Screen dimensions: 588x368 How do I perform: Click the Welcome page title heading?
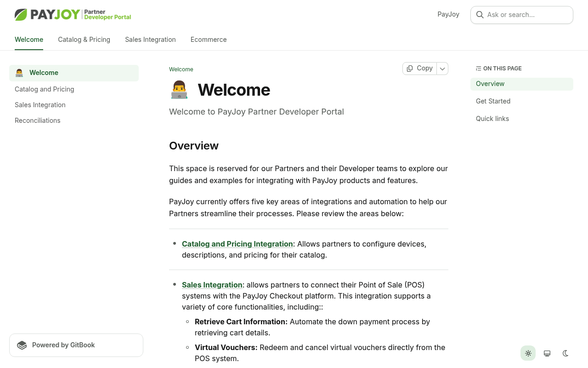[234, 90]
